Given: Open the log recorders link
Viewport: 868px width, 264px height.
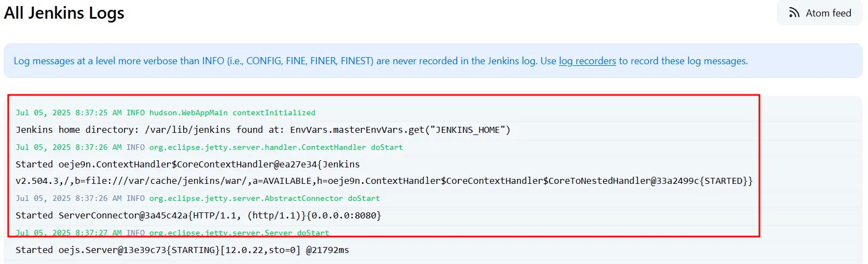Looking at the screenshot, I should (x=587, y=61).
